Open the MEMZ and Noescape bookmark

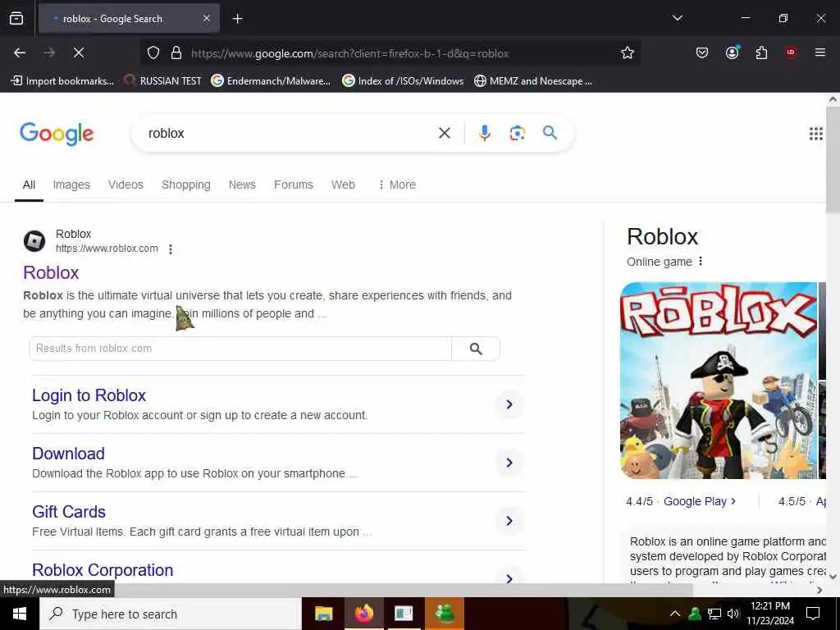click(x=533, y=81)
